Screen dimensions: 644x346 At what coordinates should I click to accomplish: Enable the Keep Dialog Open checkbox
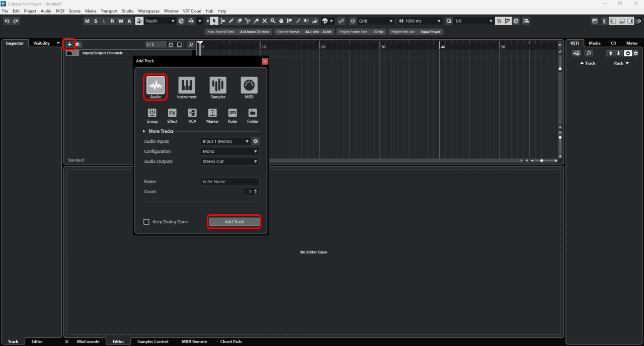coord(147,222)
